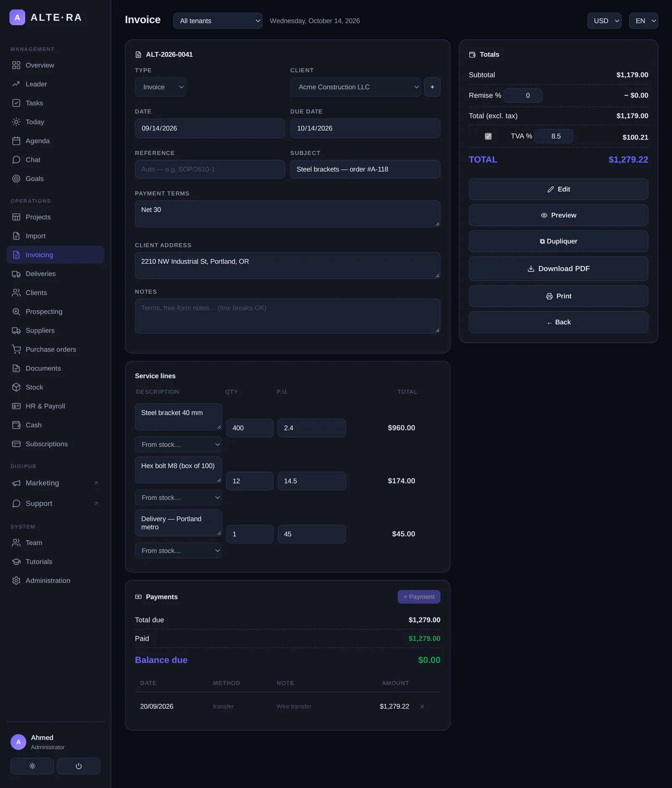Click the Cash wallet icon
The image size is (672, 788).
tap(16, 425)
